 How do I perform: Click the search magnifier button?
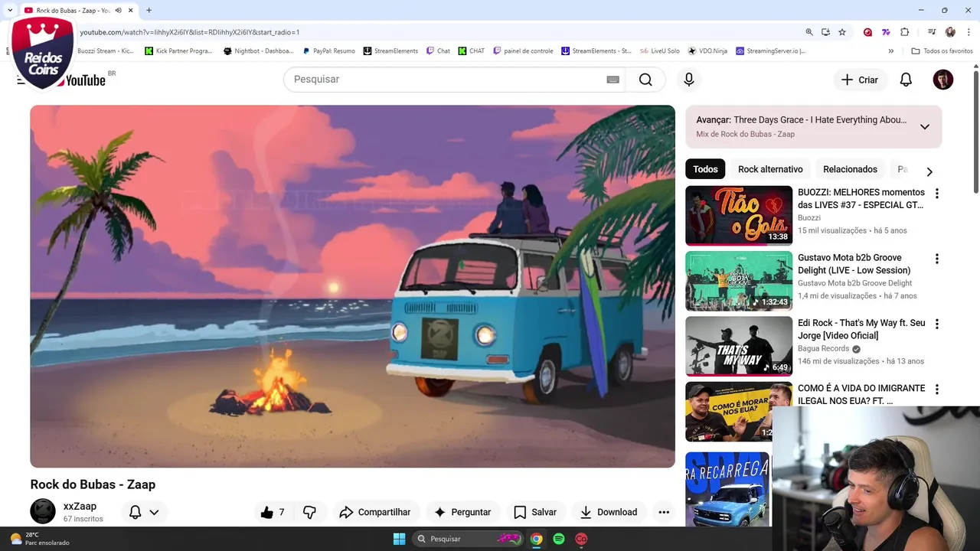click(645, 80)
